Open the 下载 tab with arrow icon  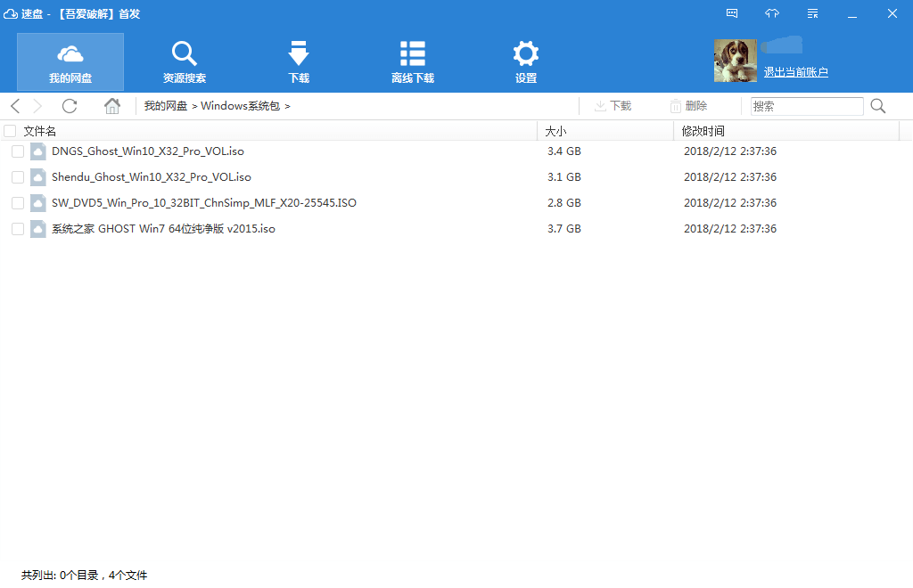(x=299, y=62)
